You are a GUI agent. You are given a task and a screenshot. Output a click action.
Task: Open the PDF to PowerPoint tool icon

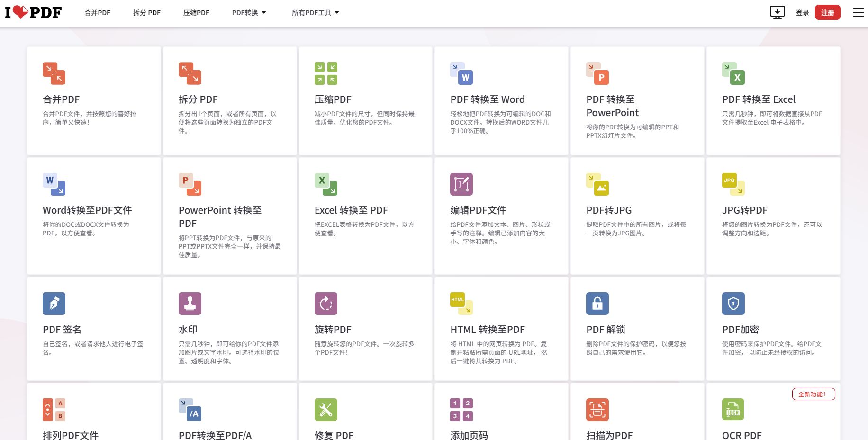click(597, 73)
